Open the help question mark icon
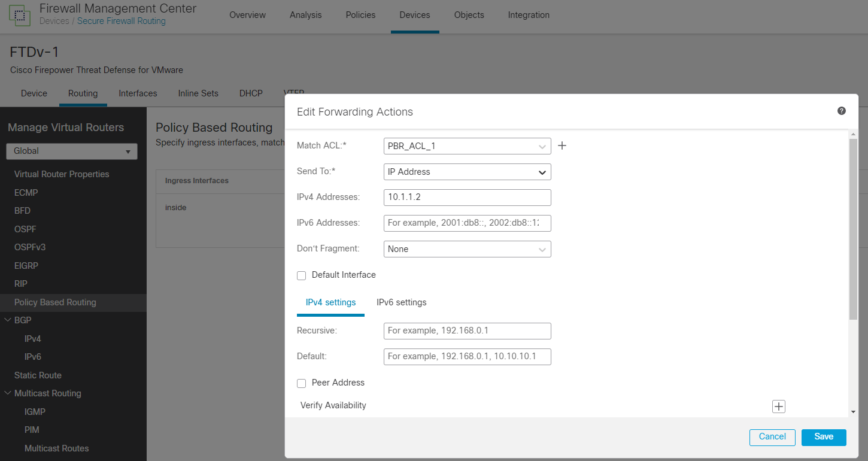The image size is (868, 461). pyautogui.click(x=842, y=111)
